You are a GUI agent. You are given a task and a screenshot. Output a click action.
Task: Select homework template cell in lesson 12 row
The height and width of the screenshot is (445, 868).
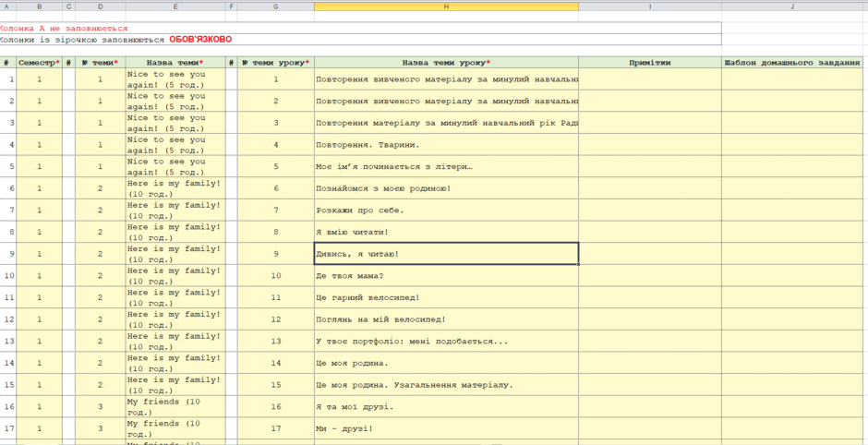coord(792,319)
